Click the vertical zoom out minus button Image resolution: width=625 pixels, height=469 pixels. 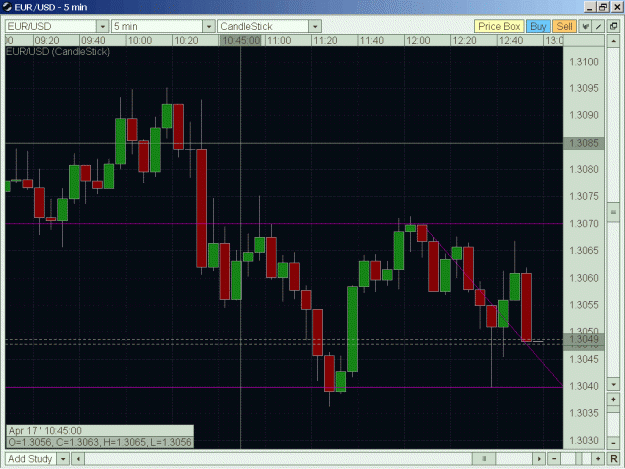[613, 443]
